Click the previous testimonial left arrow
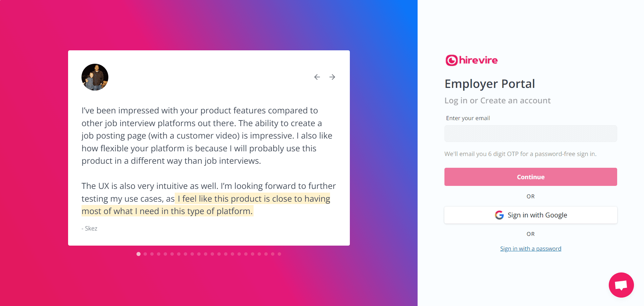 (x=317, y=77)
